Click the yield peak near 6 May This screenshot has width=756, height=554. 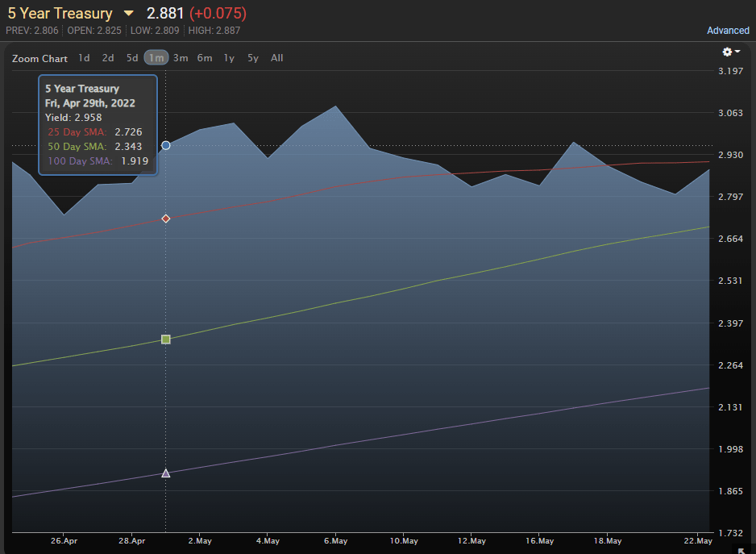(x=335, y=106)
